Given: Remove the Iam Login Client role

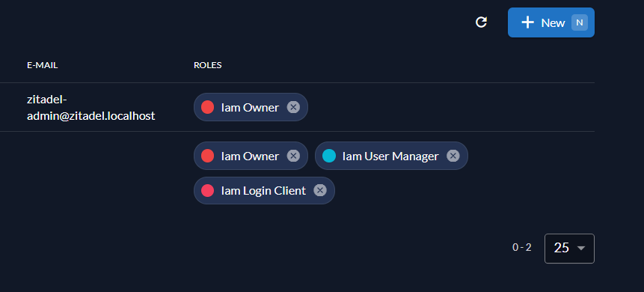Looking at the screenshot, I should tap(320, 190).
